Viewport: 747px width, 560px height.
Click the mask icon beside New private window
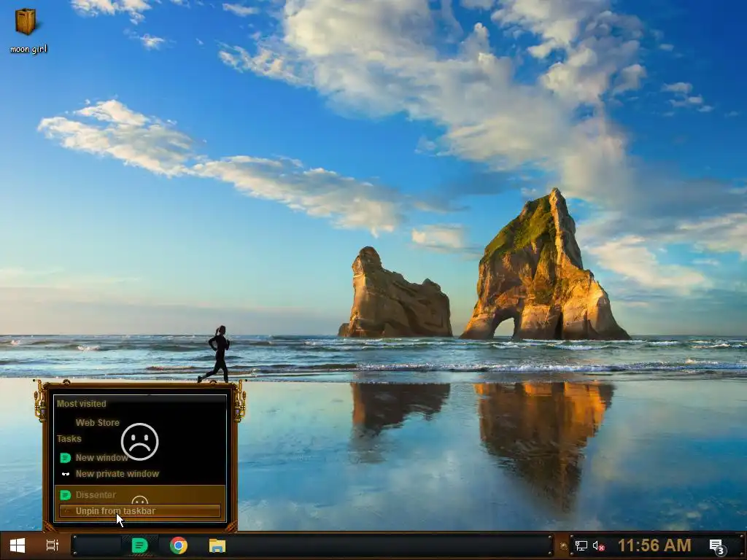(65, 474)
